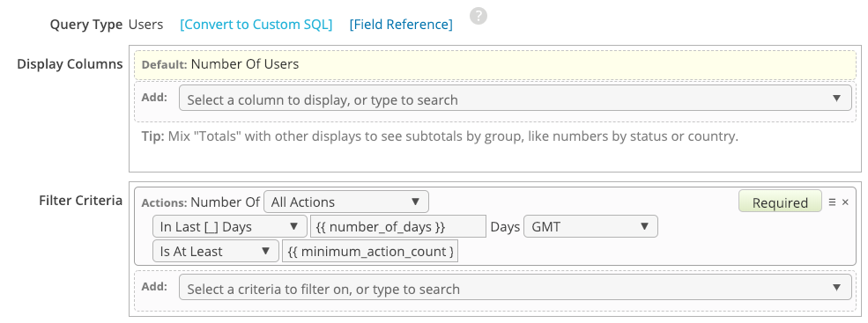Screen dimensions: 868x323
Task: Open the GMT timezone dropdown
Action: click(590, 226)
